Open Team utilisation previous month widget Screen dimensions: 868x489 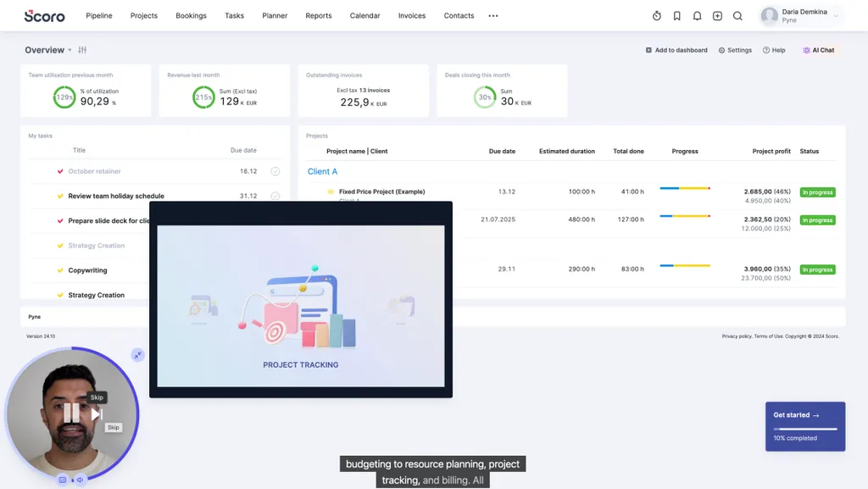[x=86, y=91]
